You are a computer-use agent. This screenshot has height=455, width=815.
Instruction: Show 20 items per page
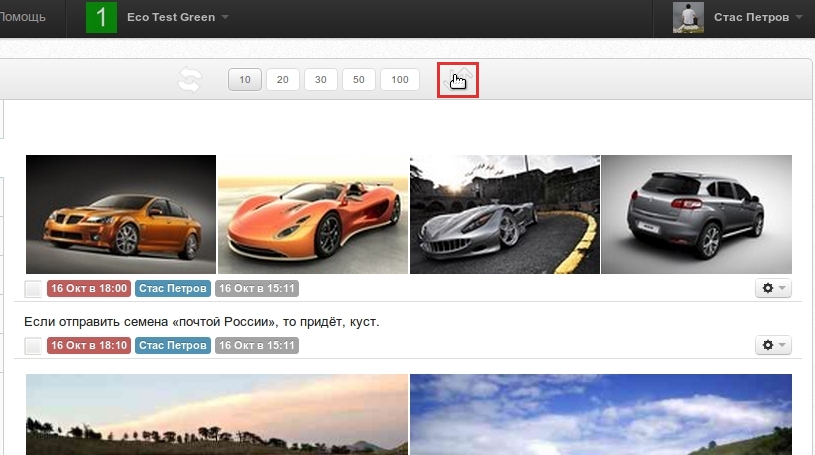(282, 80)
